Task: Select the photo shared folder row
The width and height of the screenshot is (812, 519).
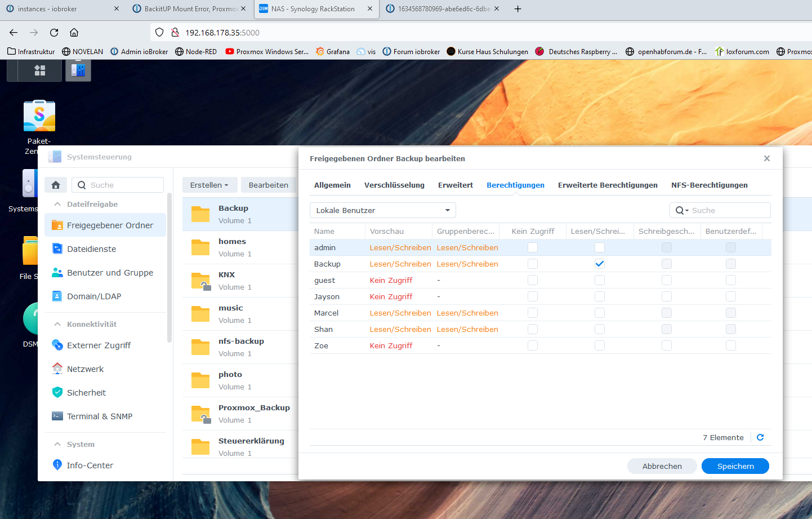Action: 240,380
